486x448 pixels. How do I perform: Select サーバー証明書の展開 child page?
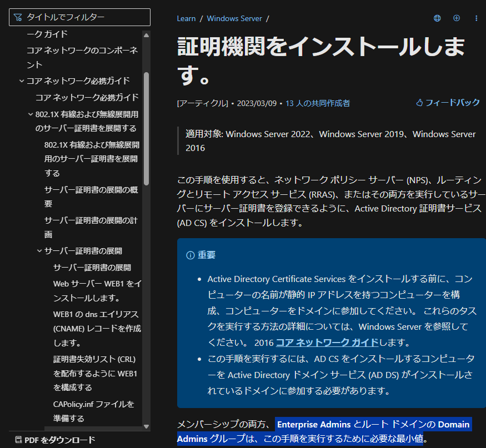(92, 268)
